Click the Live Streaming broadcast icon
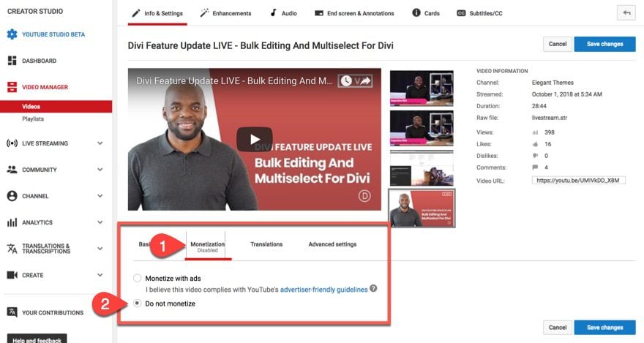The image size is (644, 343). 12,143
